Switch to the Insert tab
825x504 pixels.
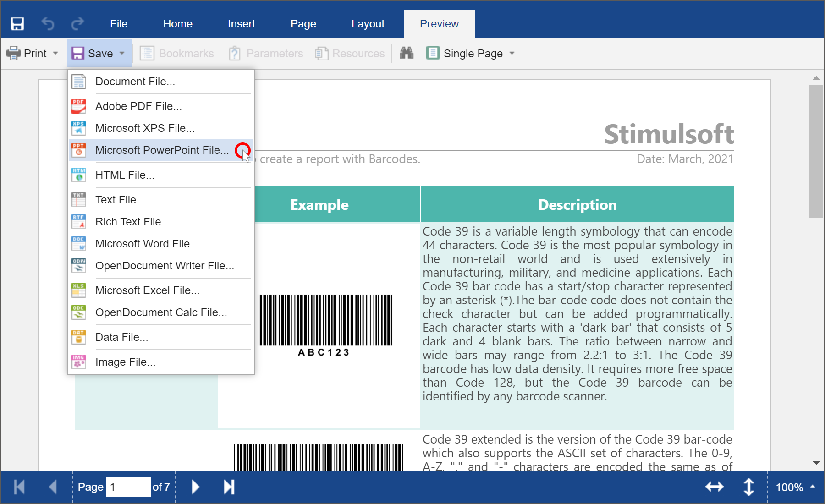(242, 24)
